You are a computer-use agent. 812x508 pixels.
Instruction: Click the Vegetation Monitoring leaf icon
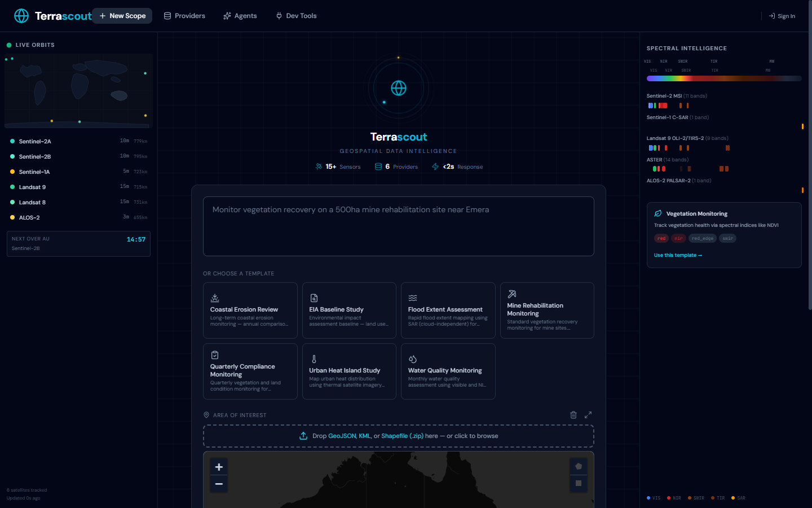(658, 213)
